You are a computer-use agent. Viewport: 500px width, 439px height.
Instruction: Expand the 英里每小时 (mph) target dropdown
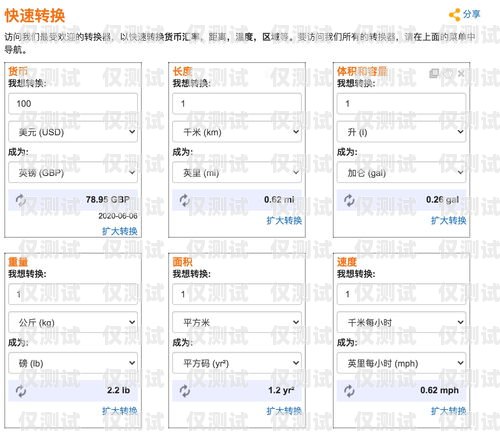pyautogui.click(x=401, y=363)
